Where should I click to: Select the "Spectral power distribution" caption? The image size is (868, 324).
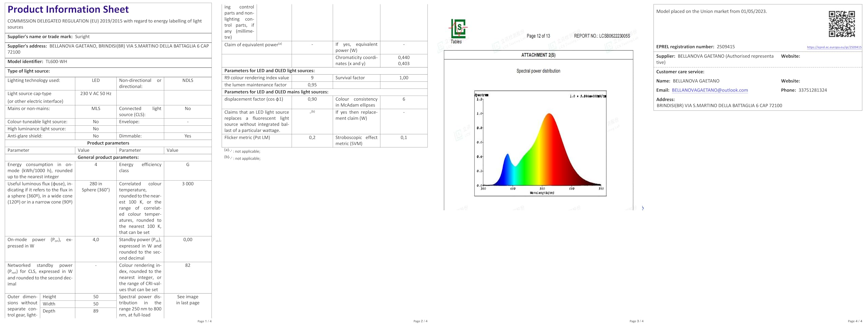coord(538,71)
